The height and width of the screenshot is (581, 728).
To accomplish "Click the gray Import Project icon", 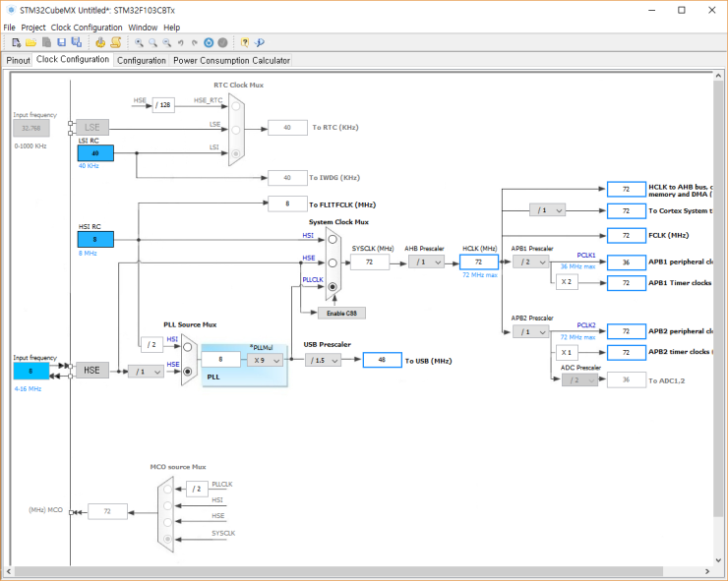I will coord(46,42).
